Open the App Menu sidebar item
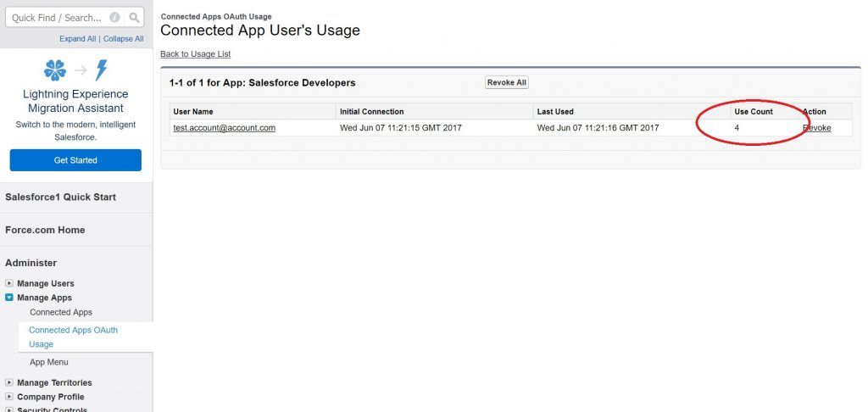The width and height of the screenshot is (868, 412). 49,362
